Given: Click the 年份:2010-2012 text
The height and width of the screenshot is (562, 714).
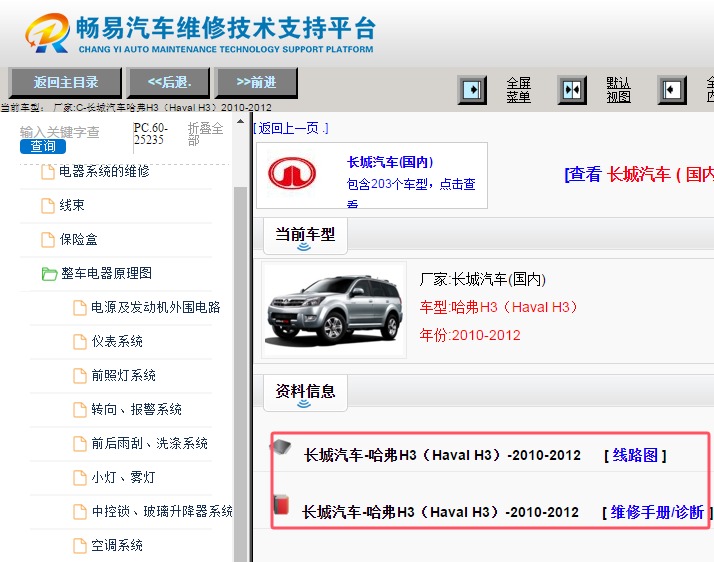Looking at the screenshot, I should click(x=470, y=336).
